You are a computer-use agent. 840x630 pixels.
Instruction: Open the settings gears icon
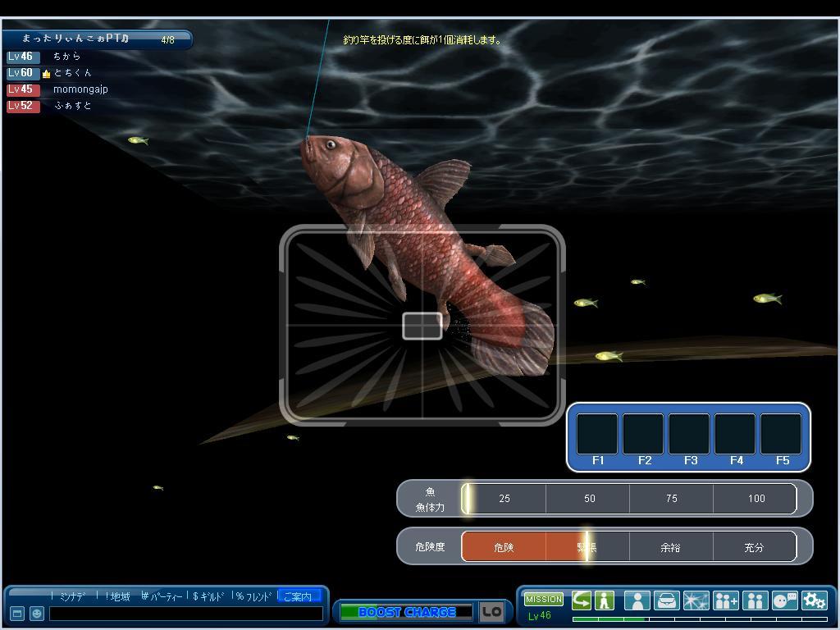tap(815, 600)
